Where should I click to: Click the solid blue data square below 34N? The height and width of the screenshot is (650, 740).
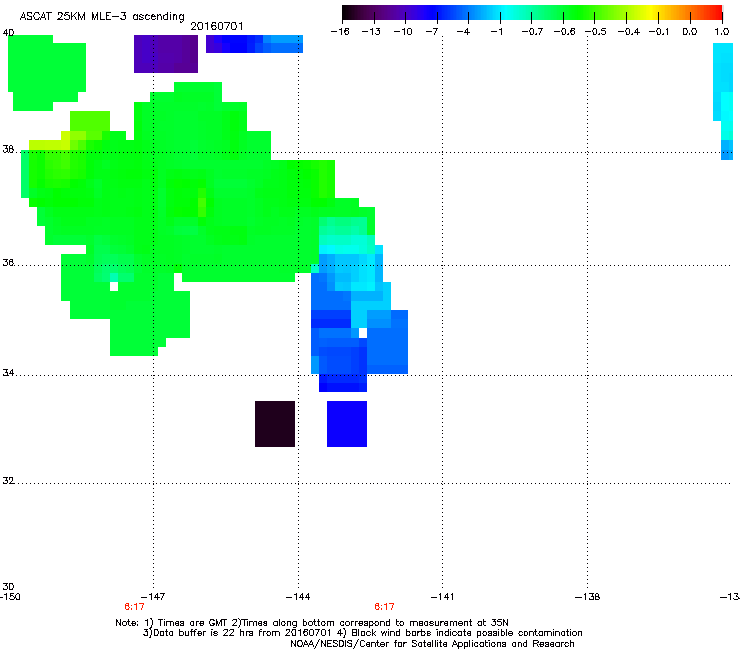pyautogui.click(x=347, y=424)
